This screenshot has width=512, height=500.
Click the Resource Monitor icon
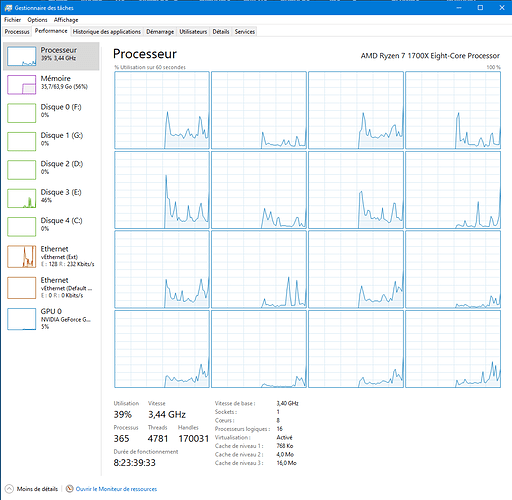click(69, 489)
